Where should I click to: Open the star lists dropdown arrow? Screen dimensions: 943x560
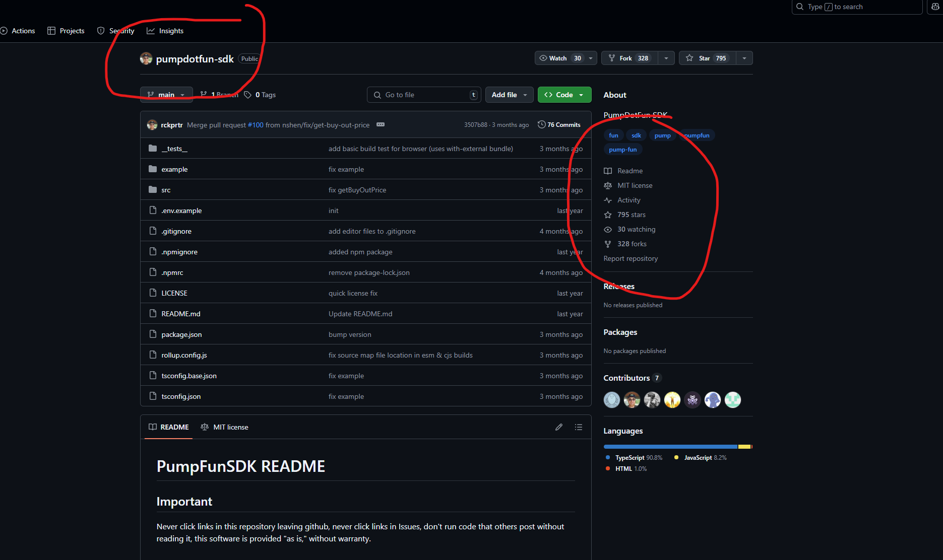(744, 58)
